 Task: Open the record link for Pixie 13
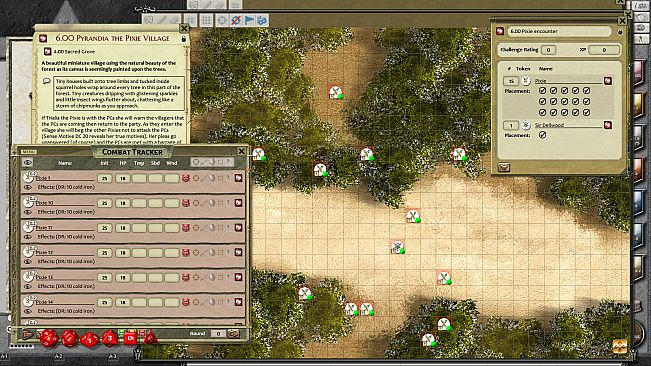[238, 277]
